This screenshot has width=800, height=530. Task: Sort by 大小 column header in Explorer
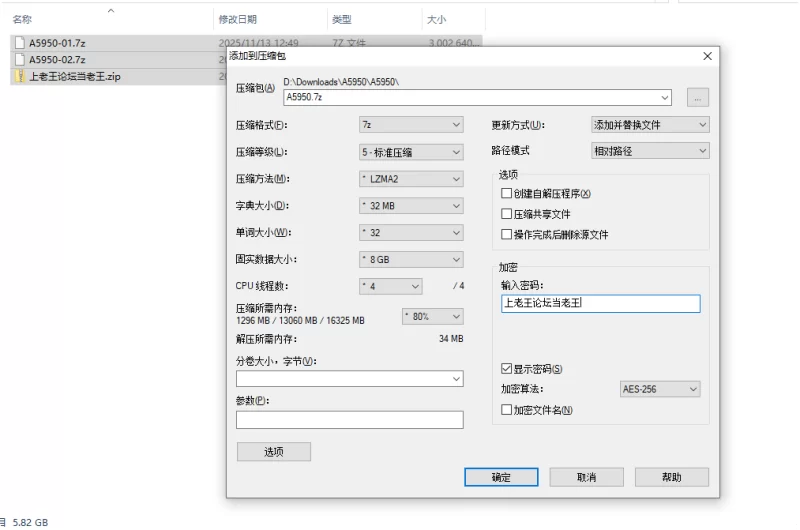point(436,19)
